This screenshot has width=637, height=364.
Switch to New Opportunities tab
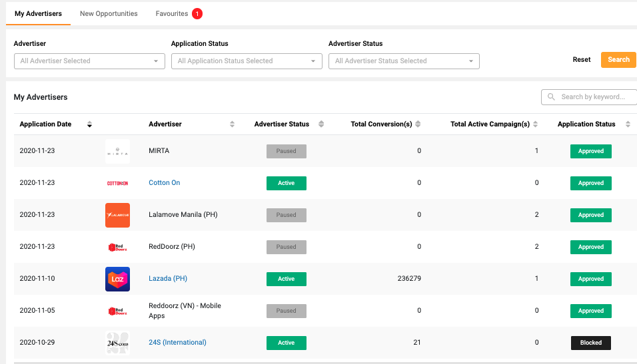[x=109, y=14]
